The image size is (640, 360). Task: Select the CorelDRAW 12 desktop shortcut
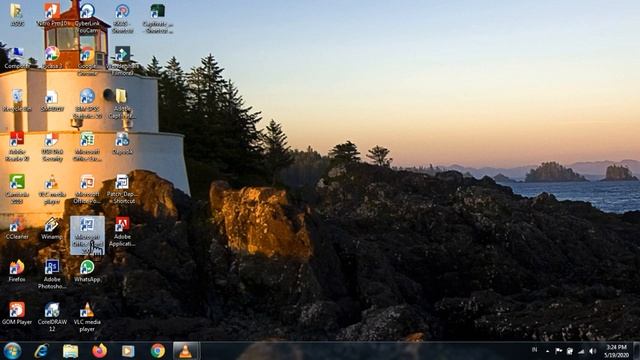52,317
